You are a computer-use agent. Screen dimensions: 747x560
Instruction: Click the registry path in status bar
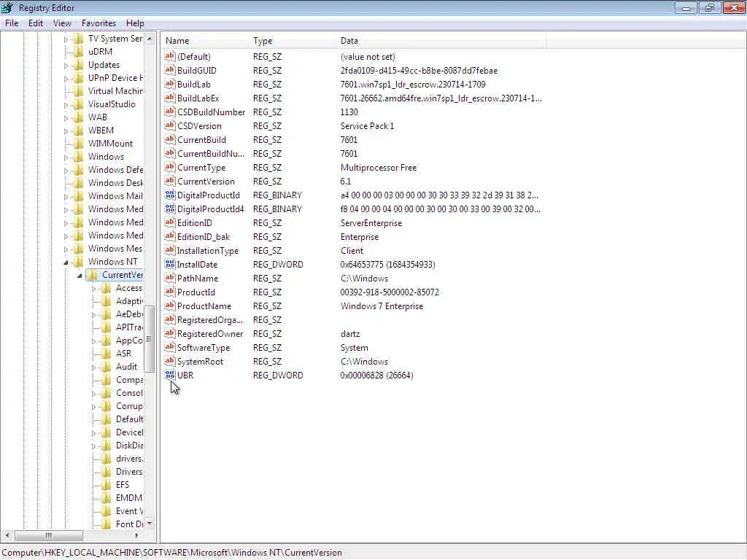click(x=172, y=553)
